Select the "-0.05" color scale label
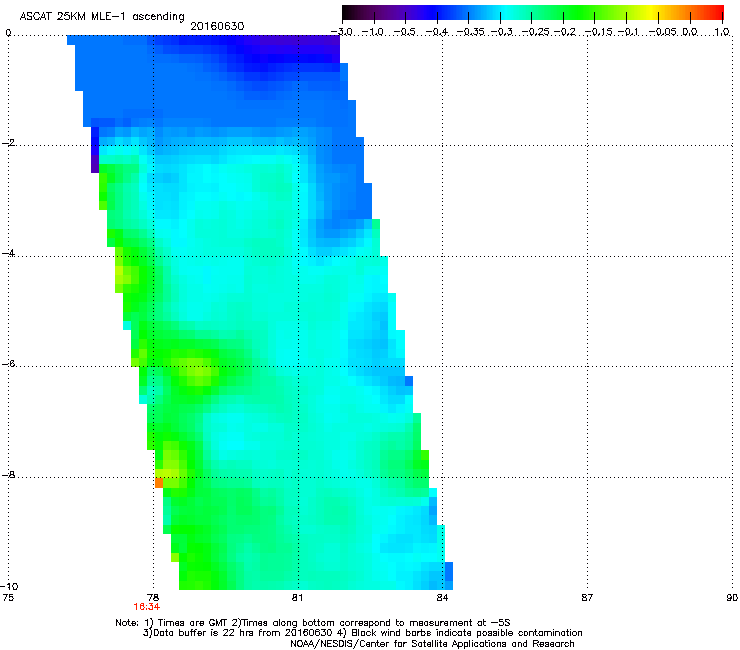This screenshot has width=740, height=650. pyautogui.click(x=663, y=32)
